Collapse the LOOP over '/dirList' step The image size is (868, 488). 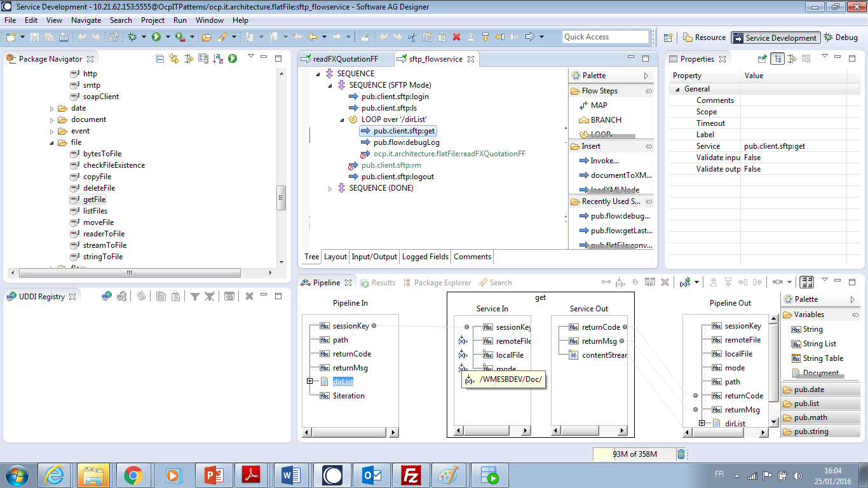click(342, 119)
